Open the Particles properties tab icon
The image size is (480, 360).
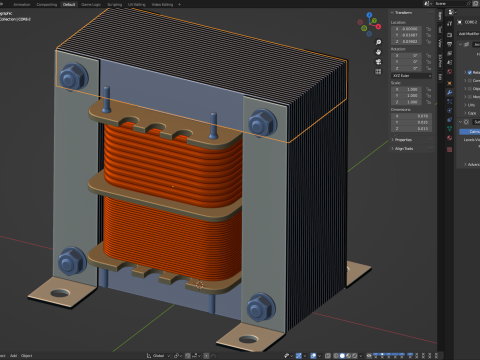pyautogui.click(x=449, y=101)
